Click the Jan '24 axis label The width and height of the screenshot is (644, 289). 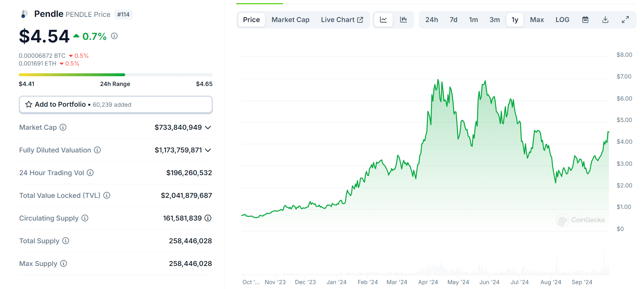[x=337, y=282]
